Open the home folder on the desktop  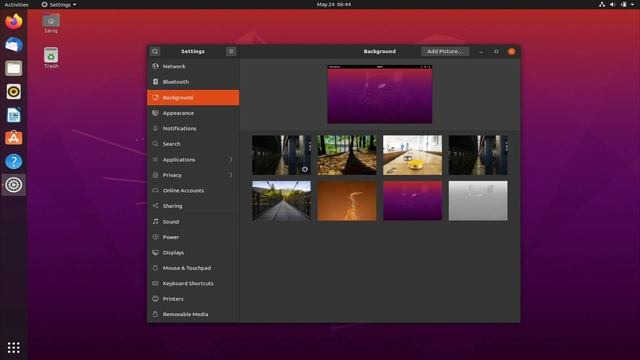[51, 23]
